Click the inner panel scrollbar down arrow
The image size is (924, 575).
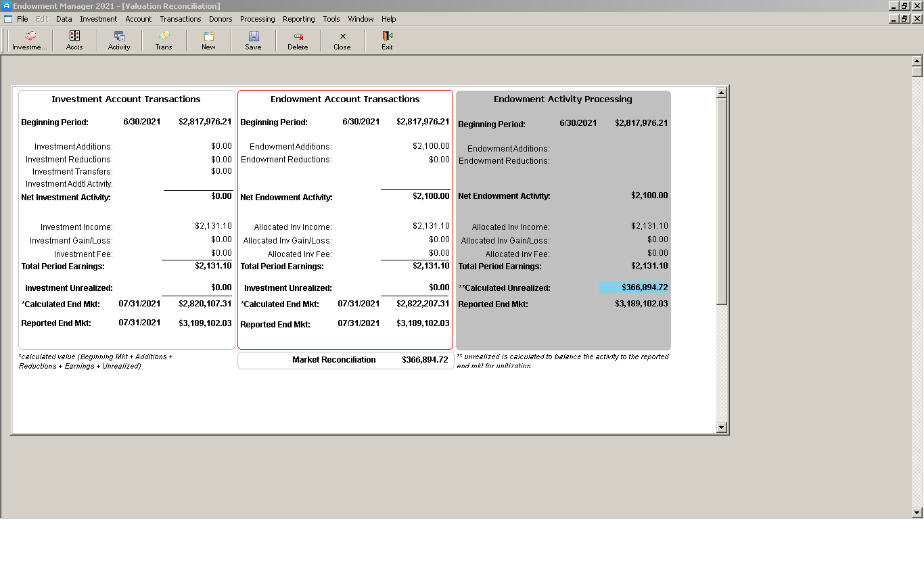[x=722, y=428]
